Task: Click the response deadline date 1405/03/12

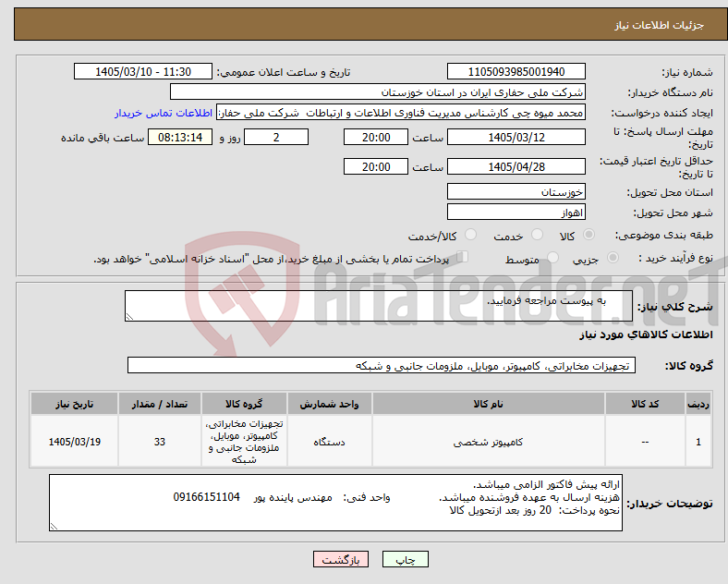Action: click(x=516, y=138)
